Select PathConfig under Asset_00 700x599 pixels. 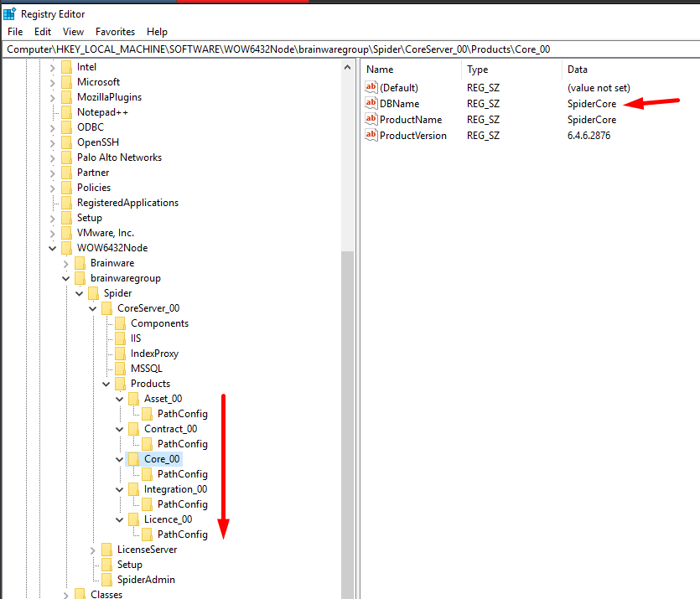click(x=182, y=414)
